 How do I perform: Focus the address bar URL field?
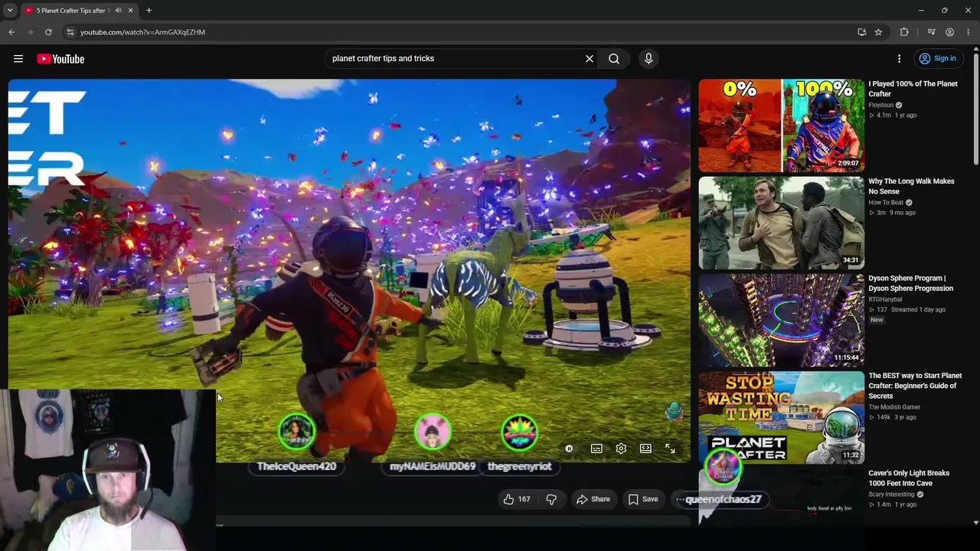point(459,32)
